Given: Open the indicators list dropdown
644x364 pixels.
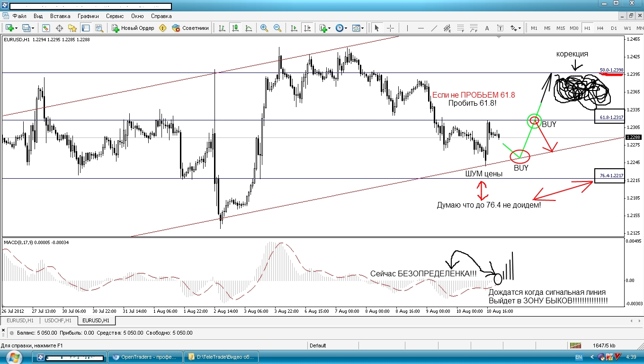Looking at the screenshot, I should tap(325, 28).
